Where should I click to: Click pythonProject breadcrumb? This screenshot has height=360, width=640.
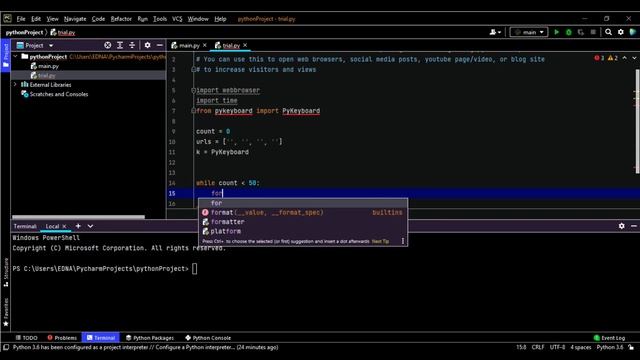tap(24, 32)
